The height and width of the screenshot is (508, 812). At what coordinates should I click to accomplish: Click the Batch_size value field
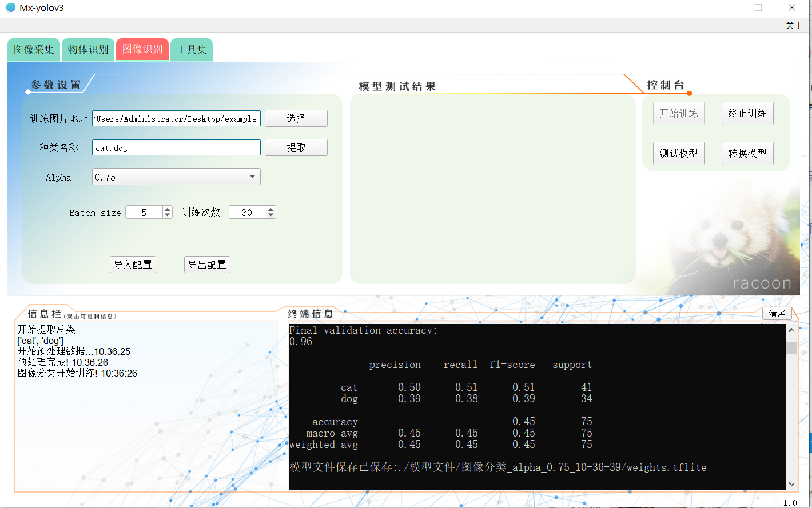(144, 213)
